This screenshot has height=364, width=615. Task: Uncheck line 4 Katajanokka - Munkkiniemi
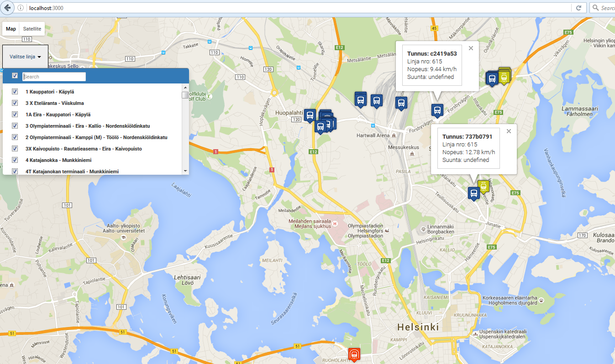15,160
